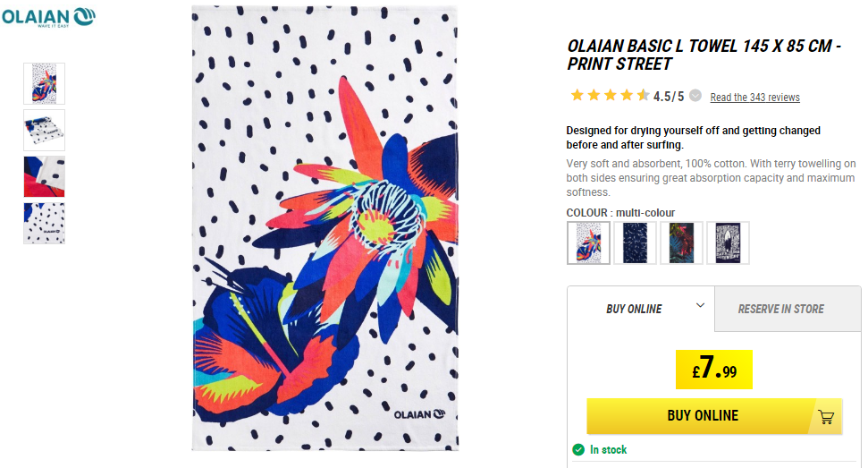Open the rating details dropdown next to 4.5/5
The image size is (868, 468).
(x=695, y=95)
